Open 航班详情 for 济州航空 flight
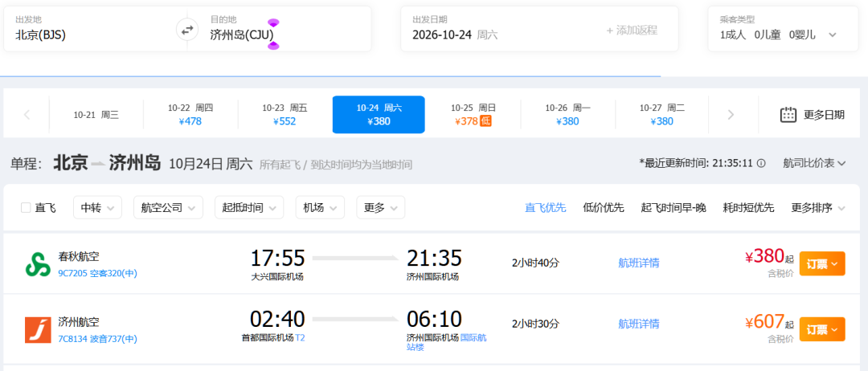The image size is (868, 371). 639,324
